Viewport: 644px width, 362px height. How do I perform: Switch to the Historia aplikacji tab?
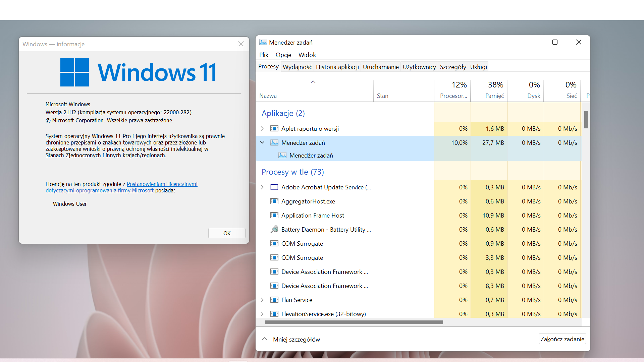pos(337,67)
